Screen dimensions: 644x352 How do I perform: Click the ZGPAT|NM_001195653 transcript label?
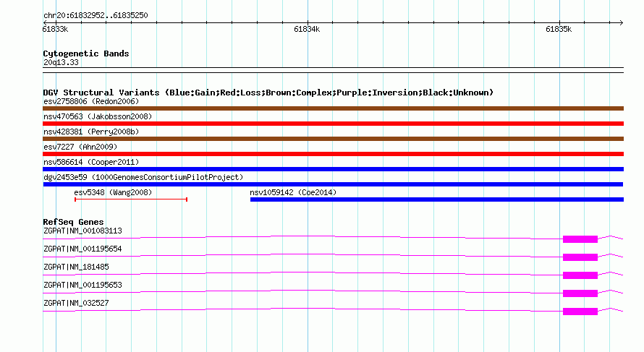click(x=82, y=285)
